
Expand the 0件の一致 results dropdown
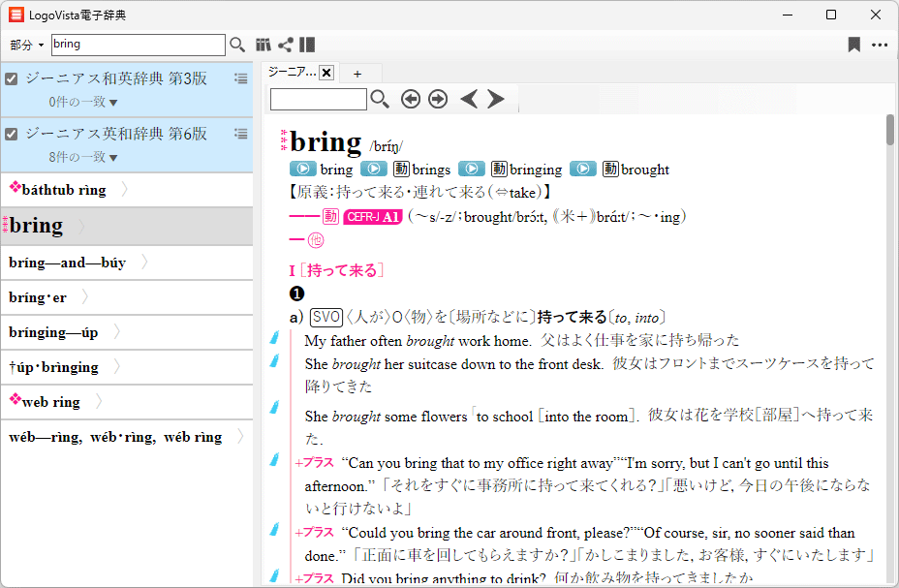pyautogui.click(x=83, y=102)
